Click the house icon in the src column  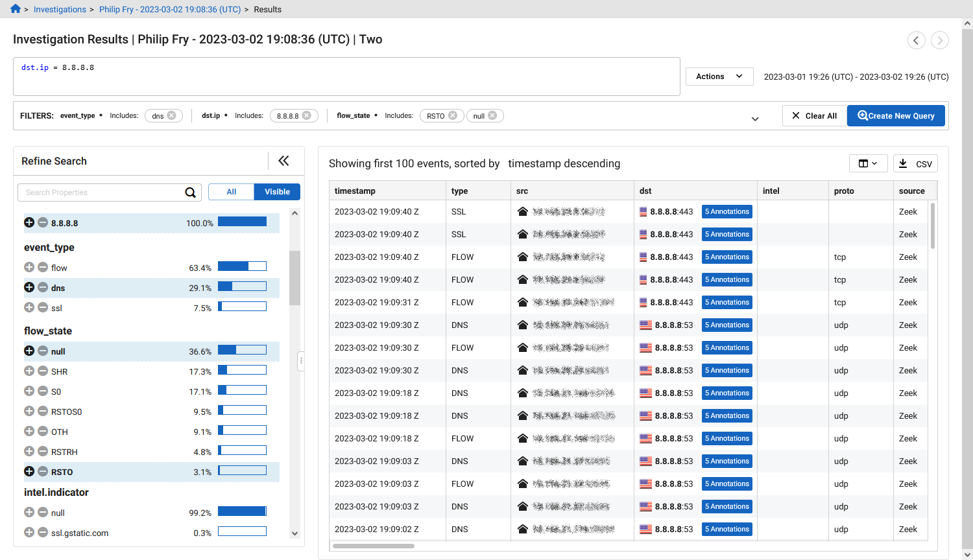[523, 211]
